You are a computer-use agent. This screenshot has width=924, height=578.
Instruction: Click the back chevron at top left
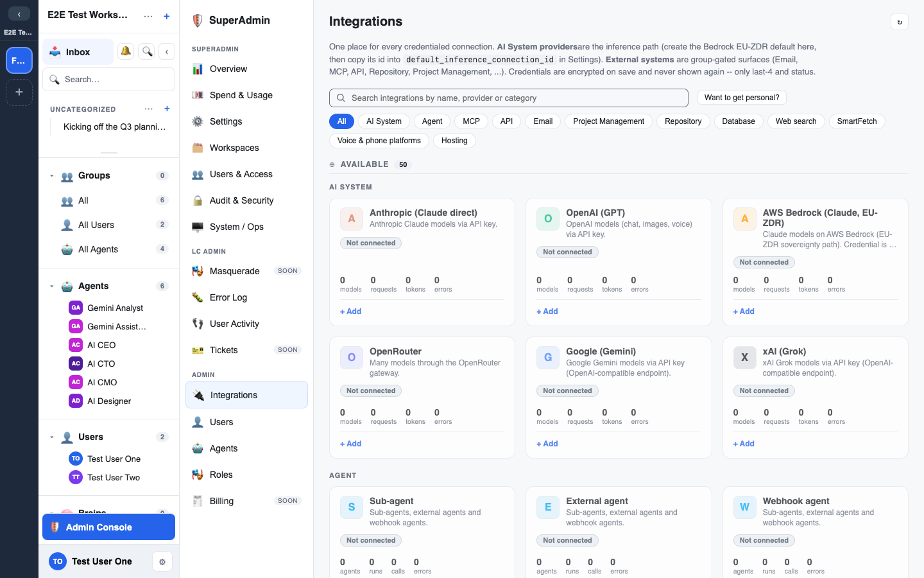pyautogui.click(x=19, y=14)
